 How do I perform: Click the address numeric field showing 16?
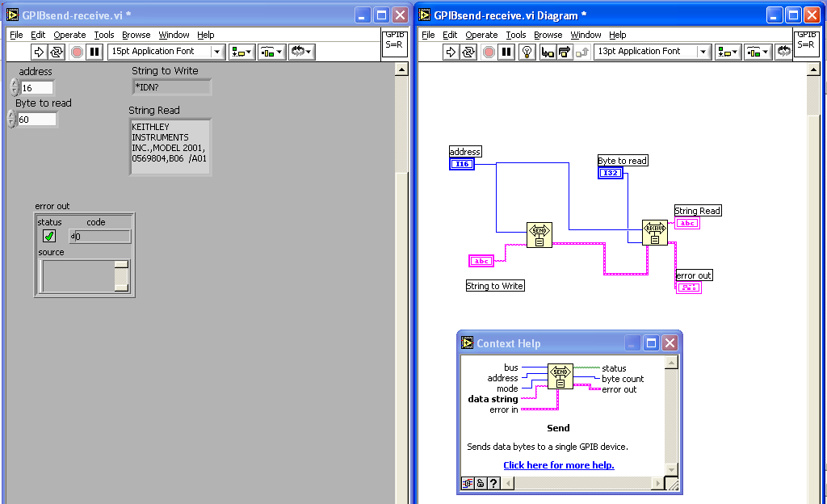coord(37,88)
